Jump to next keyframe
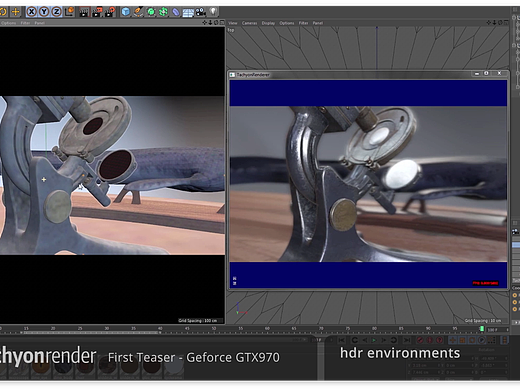 394,340
